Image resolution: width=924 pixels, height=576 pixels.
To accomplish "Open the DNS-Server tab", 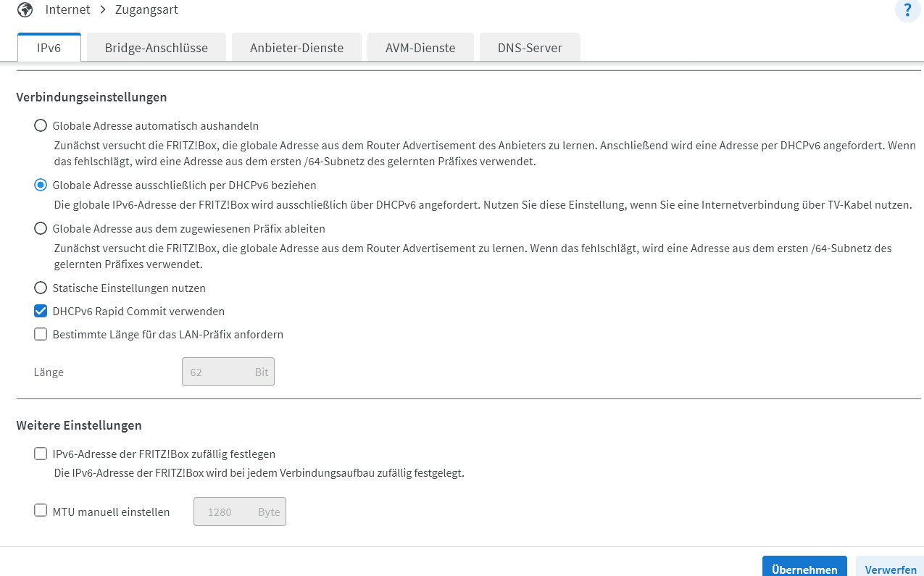I will pos(530,48).
